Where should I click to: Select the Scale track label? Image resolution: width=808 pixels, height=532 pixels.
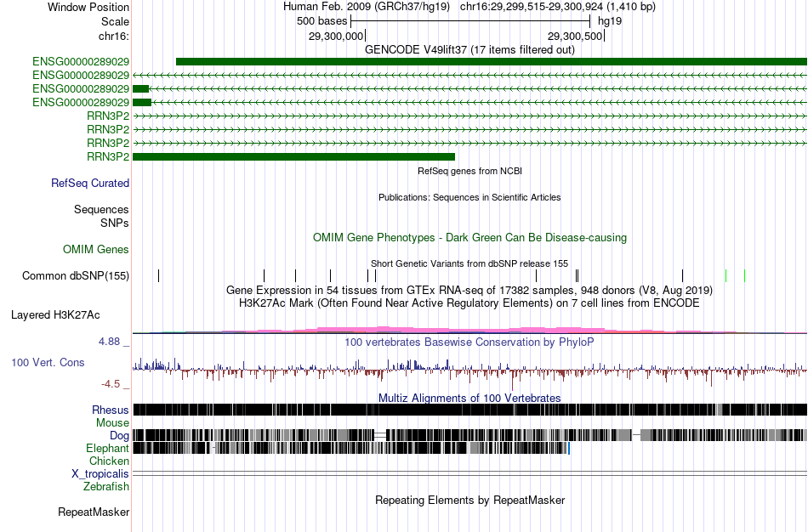[115, 21]
